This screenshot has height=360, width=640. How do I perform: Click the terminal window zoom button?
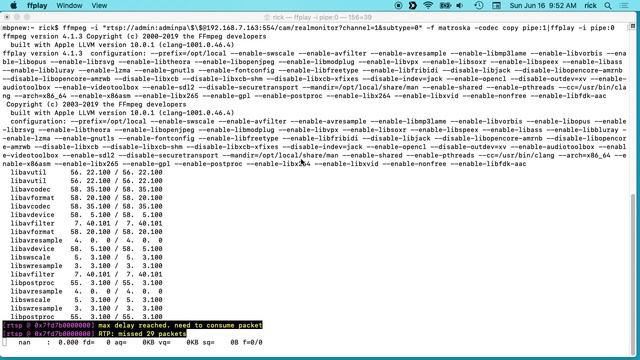point(27,17)
